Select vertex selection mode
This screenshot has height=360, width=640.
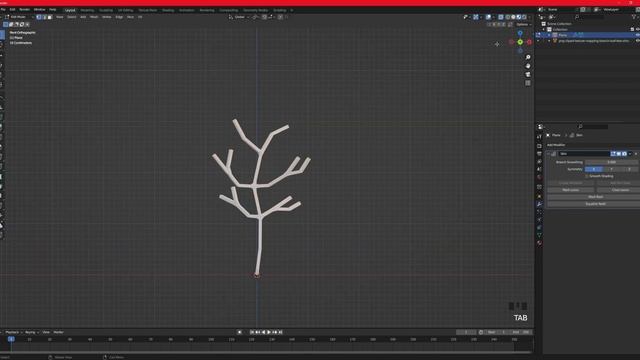(39, 17)
